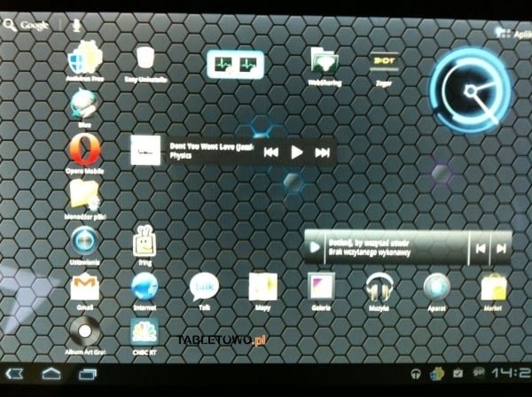Open the Aplikacje apps drawer

[x=513, y=33]
